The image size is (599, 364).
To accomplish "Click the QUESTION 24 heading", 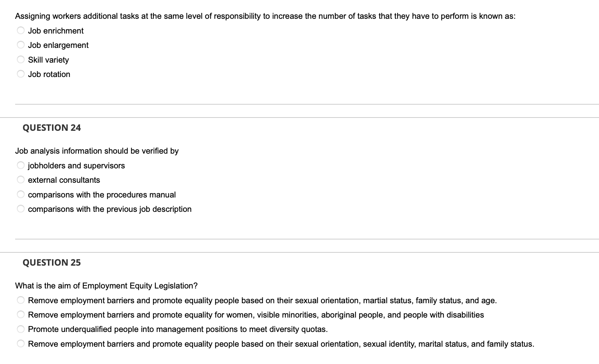I will click(x=52, y=127).
